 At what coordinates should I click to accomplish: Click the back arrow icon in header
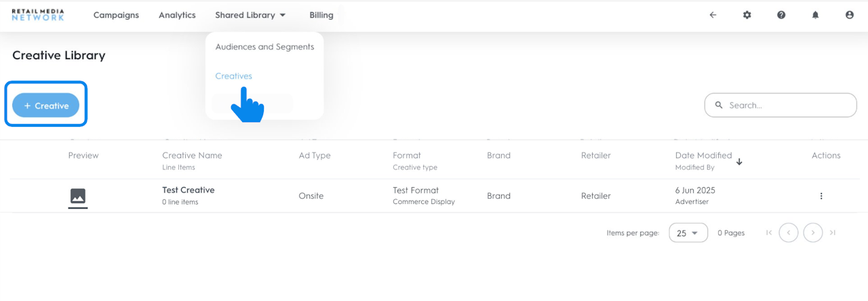[x=713, y=15]
